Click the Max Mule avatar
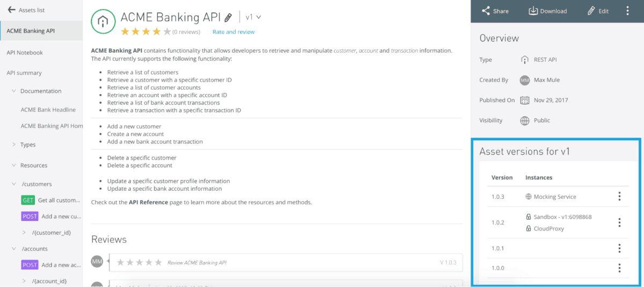This screenshot has height=287, width=644. coord(525,80)
